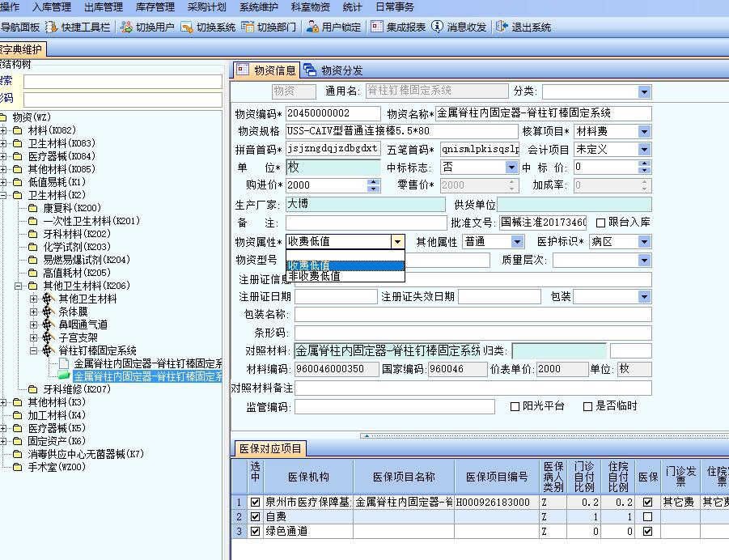Click the 统计 menu item

click(352, 7)
